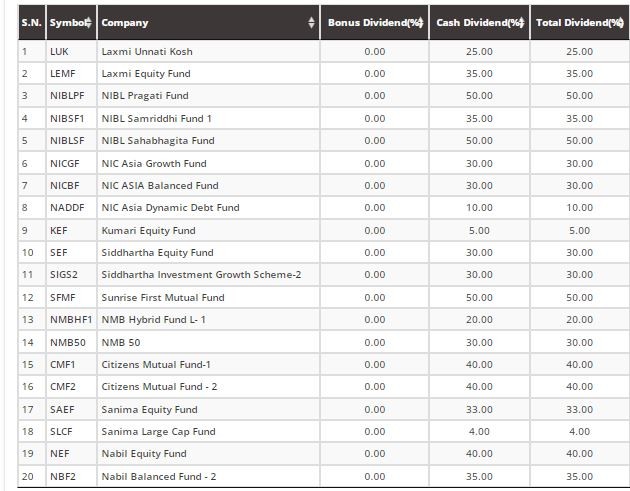The width and height of the screenshot is (630, 491).
Task: Select company name NIC ASIA Balanced Fund
Action: [x=160, y=186]
